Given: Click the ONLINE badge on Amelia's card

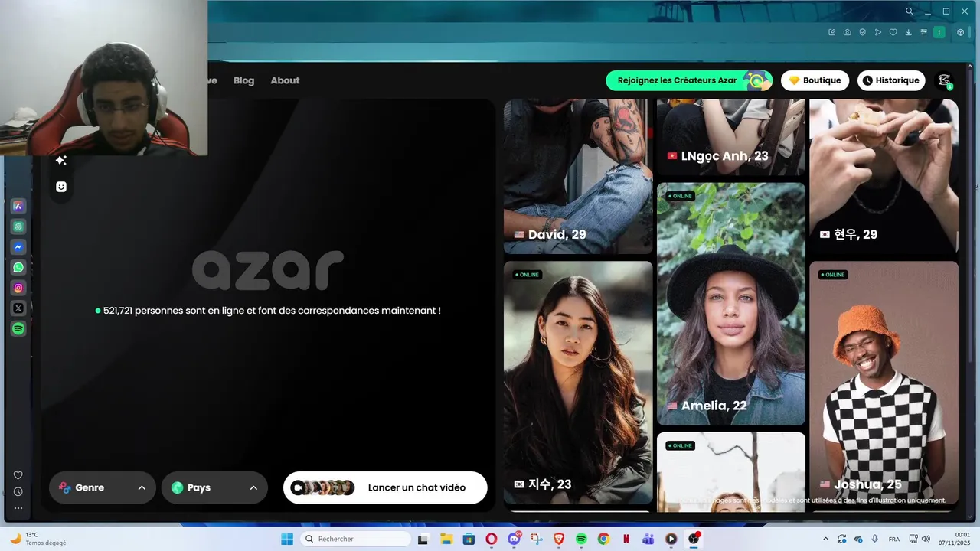Looking at the screenshot, I should coord(680,196).
